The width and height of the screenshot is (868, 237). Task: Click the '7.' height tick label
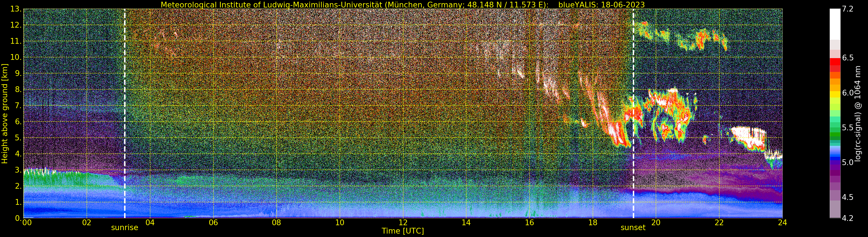pos(18,106)
